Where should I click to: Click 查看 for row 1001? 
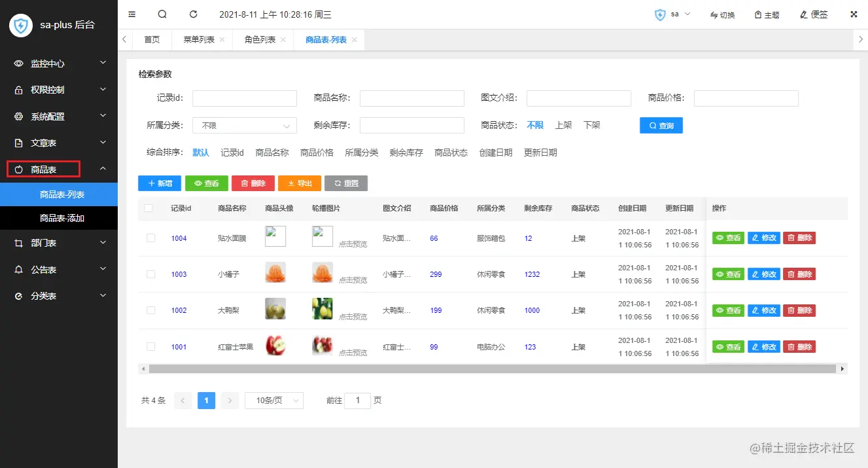[728, 346]
